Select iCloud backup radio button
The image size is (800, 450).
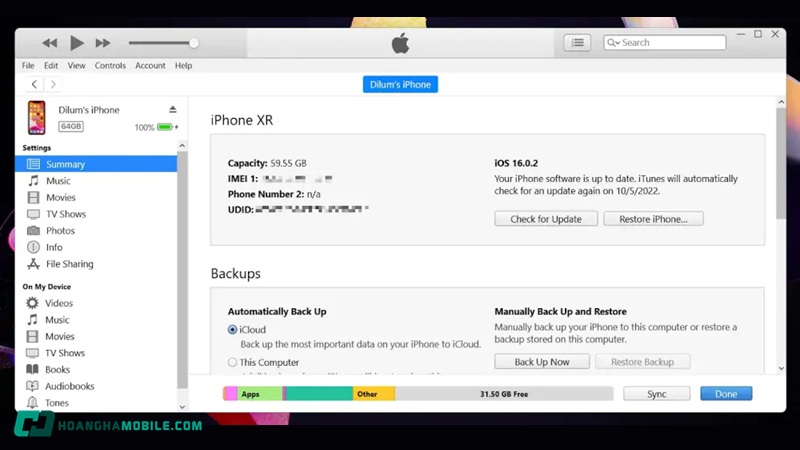point(232,330)
